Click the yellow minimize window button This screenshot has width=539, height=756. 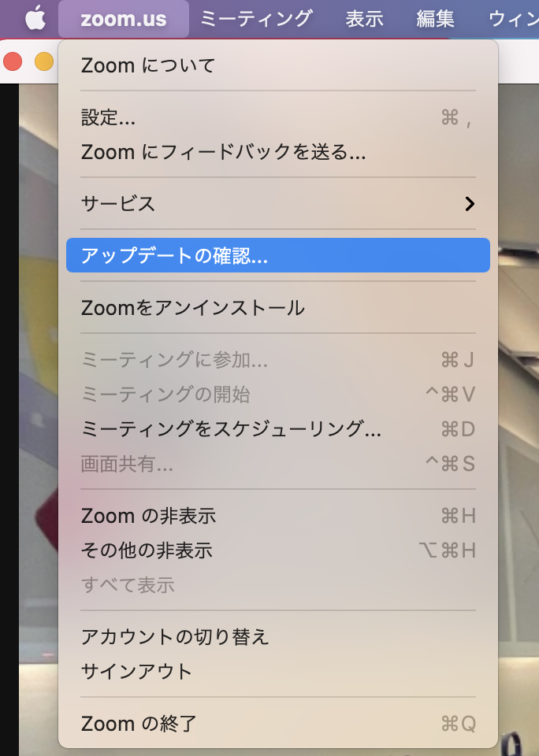click(x=44, y=61)
